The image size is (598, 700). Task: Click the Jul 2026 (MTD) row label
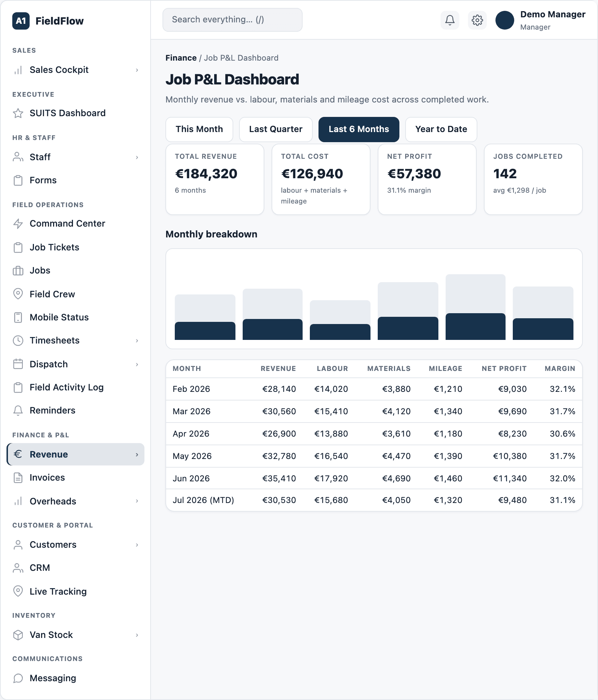click(x=203, y=500)
